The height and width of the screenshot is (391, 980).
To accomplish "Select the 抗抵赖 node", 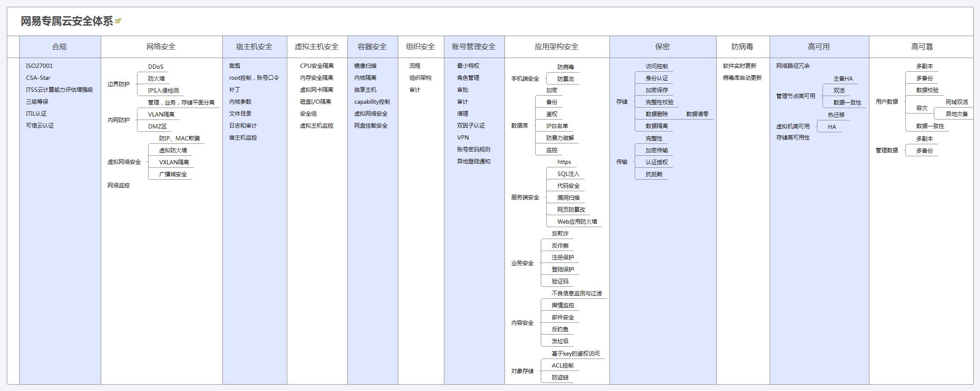I will [654, 174].
